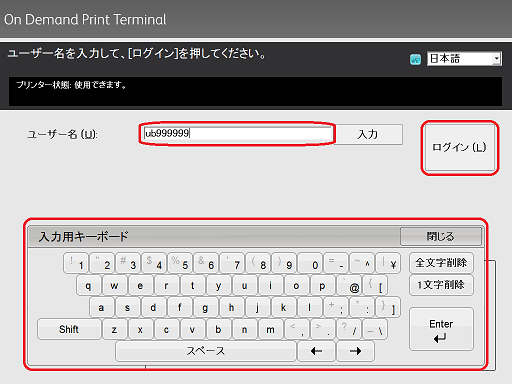The width and height of the screenshot is (512, 384).
Task: Tap the letter q key
Action: pyautogui.click(x=88, y=285)
